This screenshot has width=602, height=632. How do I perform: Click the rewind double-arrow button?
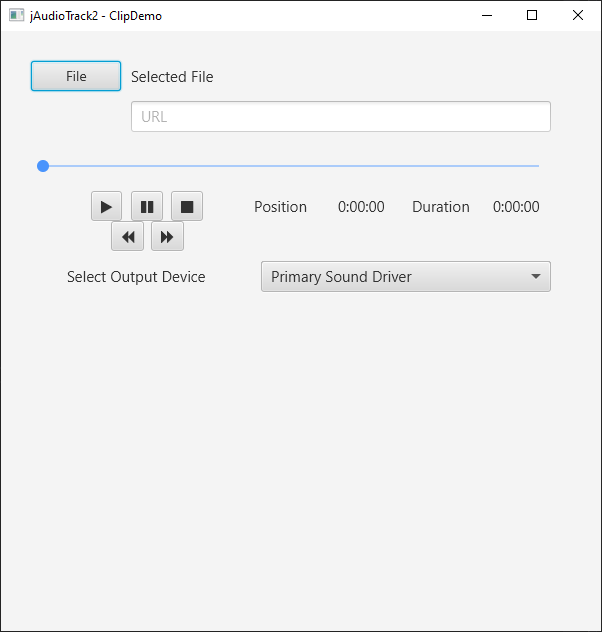(127, 237)
